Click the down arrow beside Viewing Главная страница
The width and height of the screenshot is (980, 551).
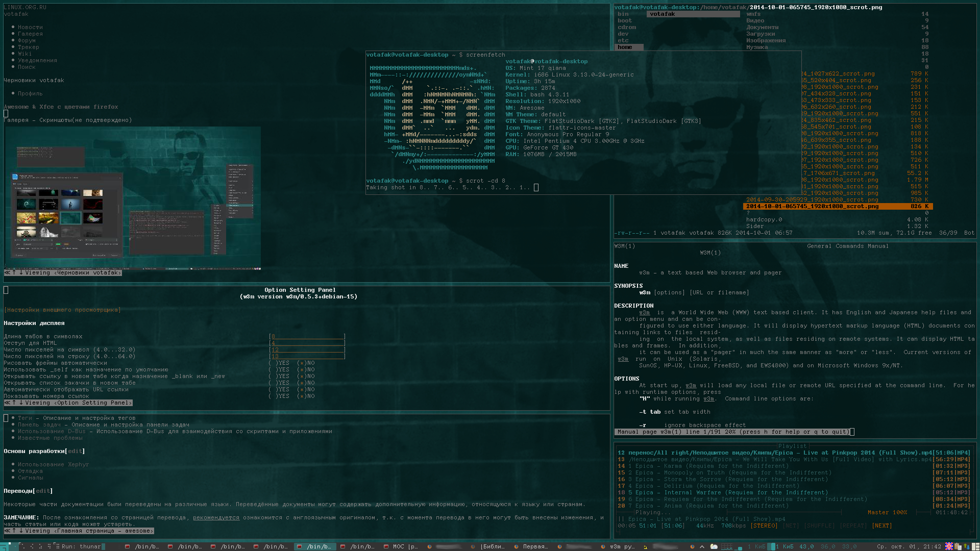pos(21,531)
